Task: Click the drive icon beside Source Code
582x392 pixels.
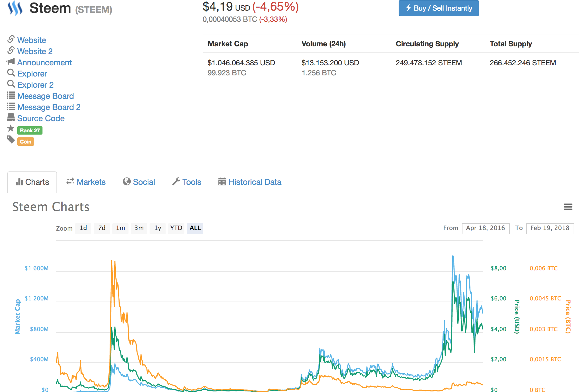Action: click(x=11, y=117)
